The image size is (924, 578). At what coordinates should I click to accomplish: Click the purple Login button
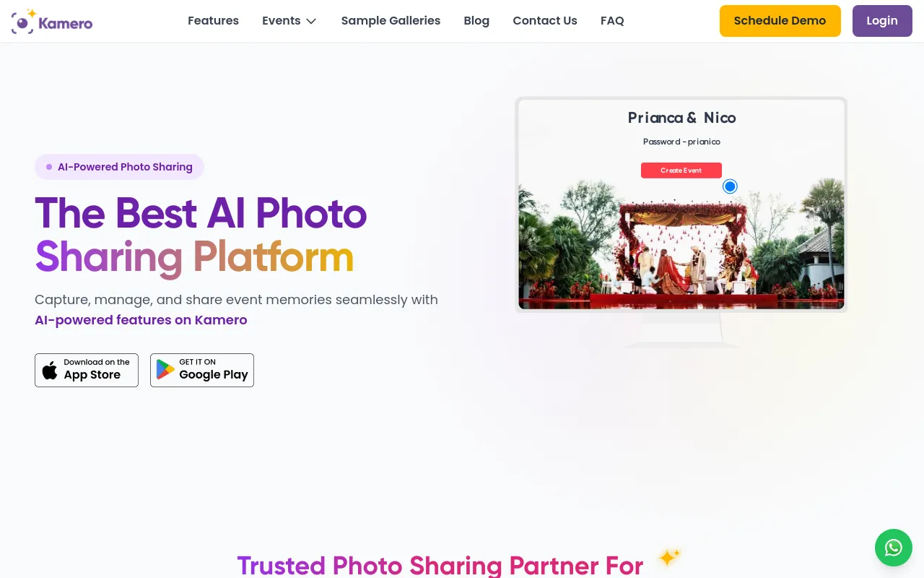[x=882, y=21]
